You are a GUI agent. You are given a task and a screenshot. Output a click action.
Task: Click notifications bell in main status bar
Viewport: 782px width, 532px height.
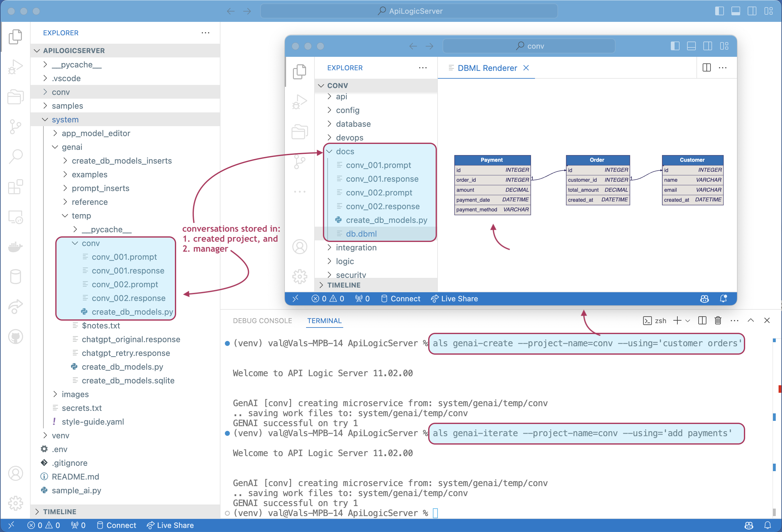tap(768, 525)
